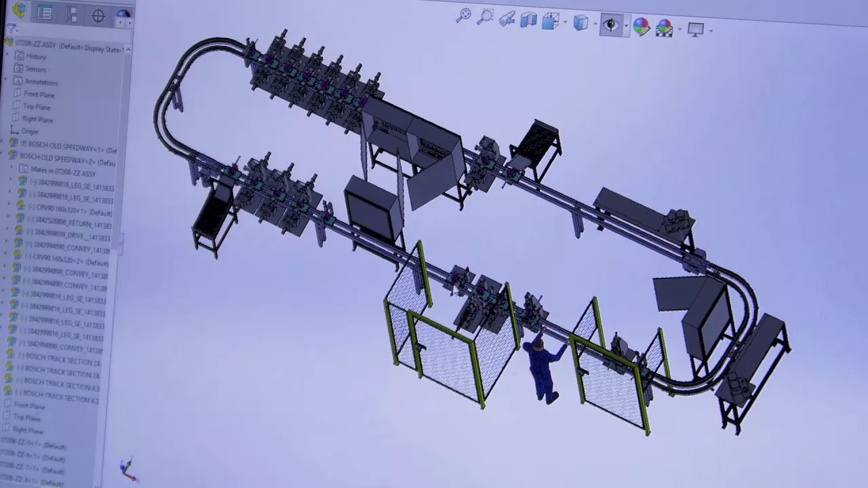Click the Zoom to Fit icon

463,16
